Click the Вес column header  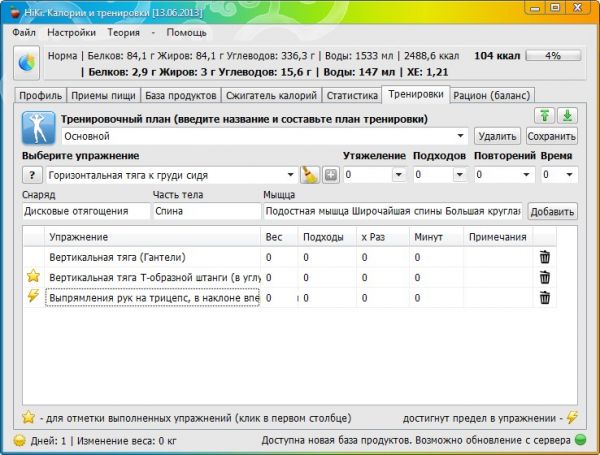coord(279,237)
